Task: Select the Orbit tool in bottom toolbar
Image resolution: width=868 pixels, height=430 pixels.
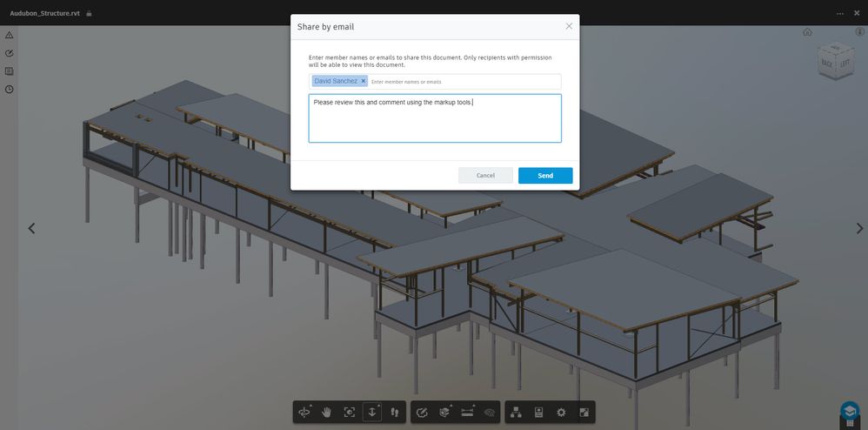Action: (x=304, y=412)
